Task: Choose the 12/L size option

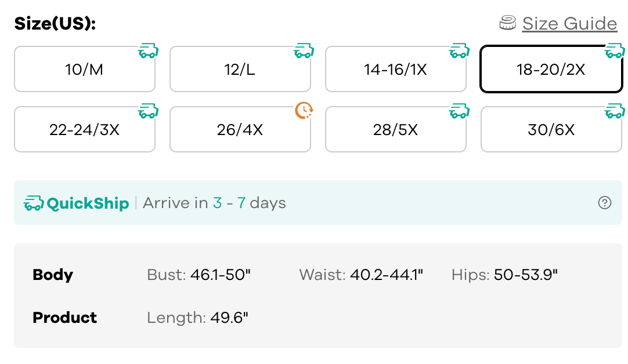Action: pyautogui.click(x=240, y=70)
